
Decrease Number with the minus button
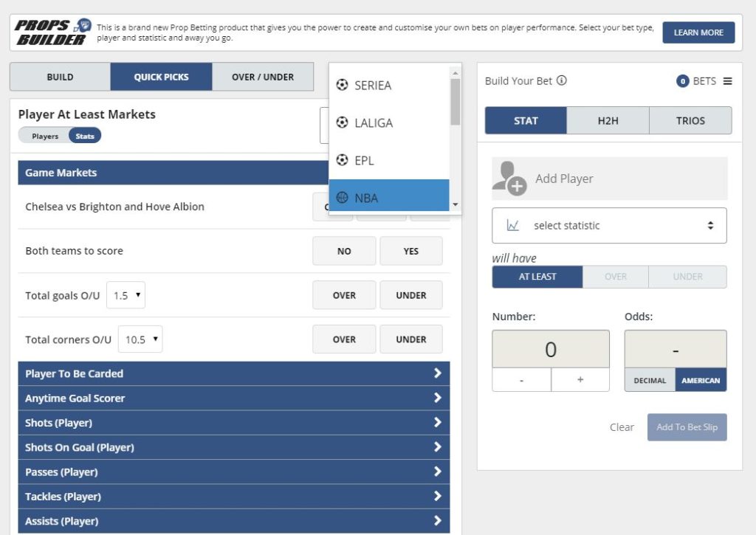521,380
